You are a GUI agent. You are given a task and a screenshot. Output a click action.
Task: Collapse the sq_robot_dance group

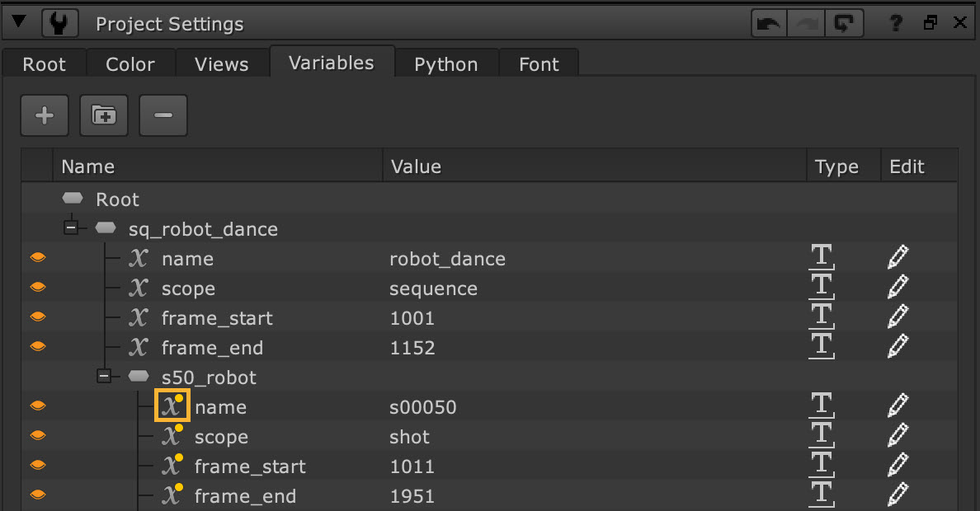click(71, 228)
